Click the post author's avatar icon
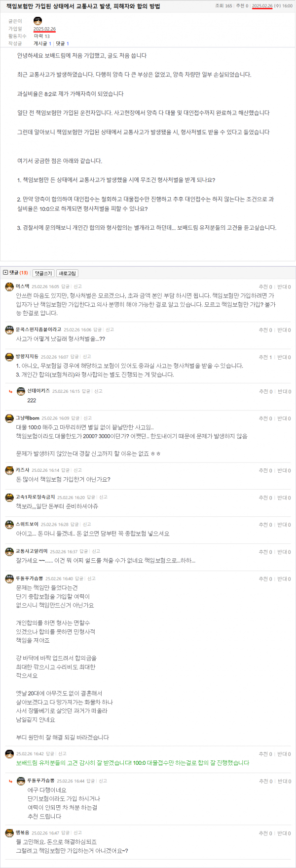Viewport: 296px width, 868px height. coord(37,21)
